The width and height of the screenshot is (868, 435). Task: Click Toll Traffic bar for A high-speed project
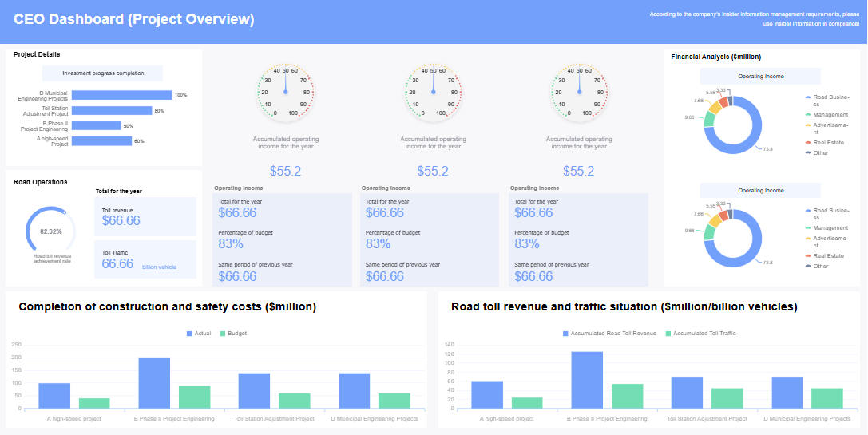click(x=527, y=403)
